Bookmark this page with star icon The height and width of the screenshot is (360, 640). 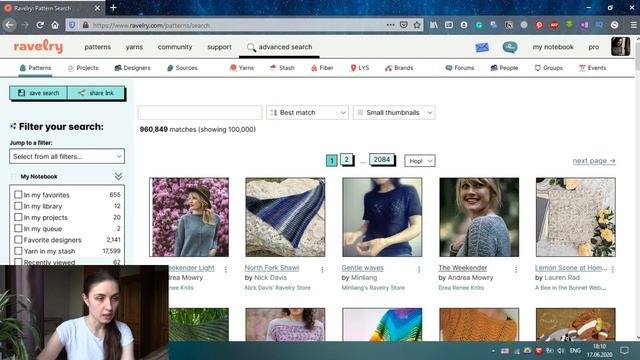tap(417, 25)
